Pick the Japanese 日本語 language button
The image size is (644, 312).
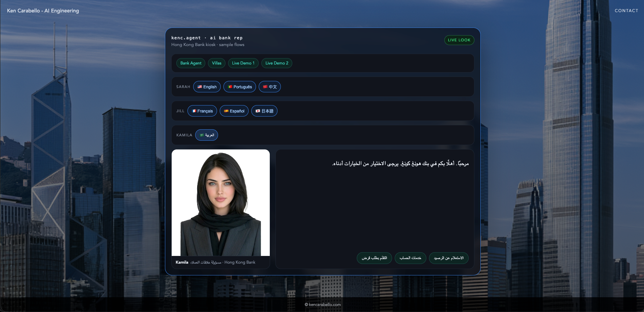point(264,111)
